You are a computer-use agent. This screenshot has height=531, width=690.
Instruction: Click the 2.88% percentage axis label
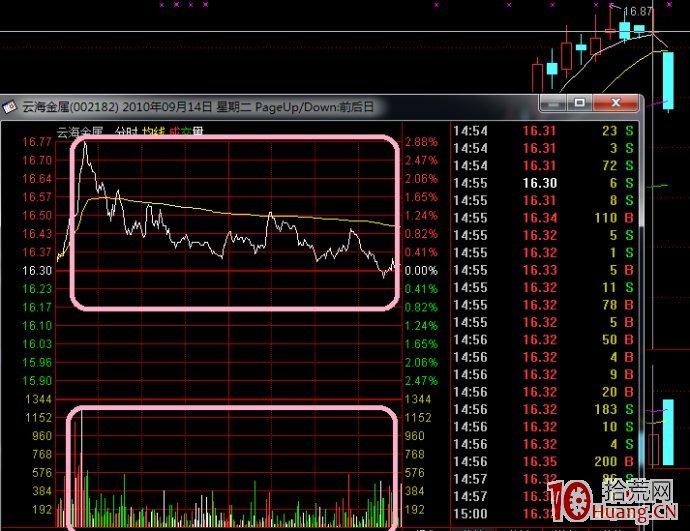coord(421,142)
